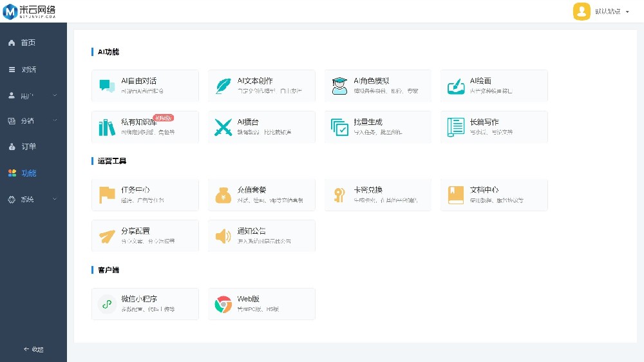644x362 pixels.
Task: Click the 充值套餐 card title
Action: 252,190
